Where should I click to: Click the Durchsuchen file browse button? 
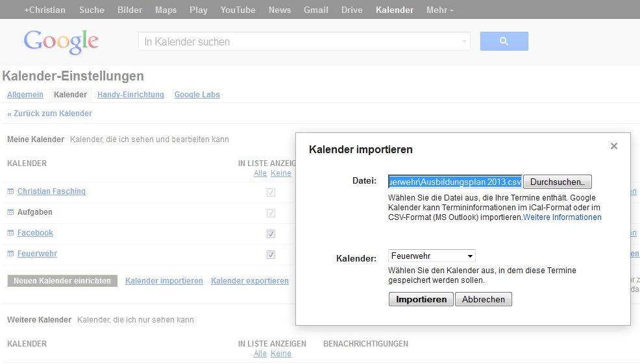click(x=558, y=182)
